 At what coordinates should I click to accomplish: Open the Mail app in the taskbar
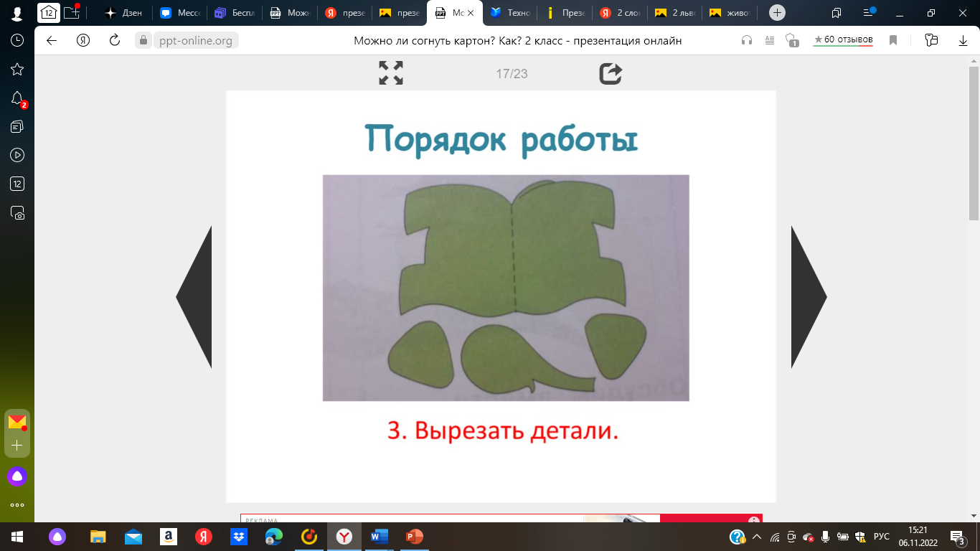point(133,537)
